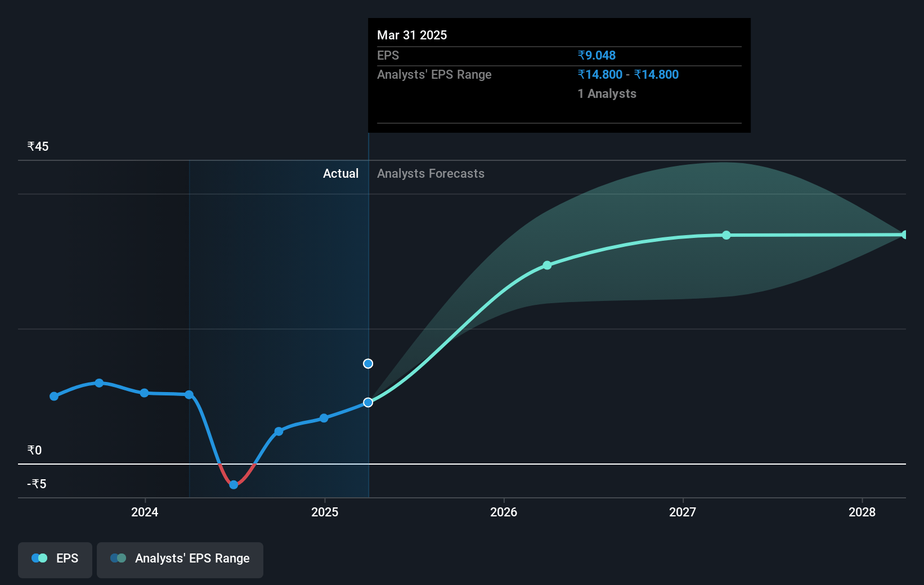Click the EPS peak point before 2024
Viewport: 924px width, 585px height.
99,383
